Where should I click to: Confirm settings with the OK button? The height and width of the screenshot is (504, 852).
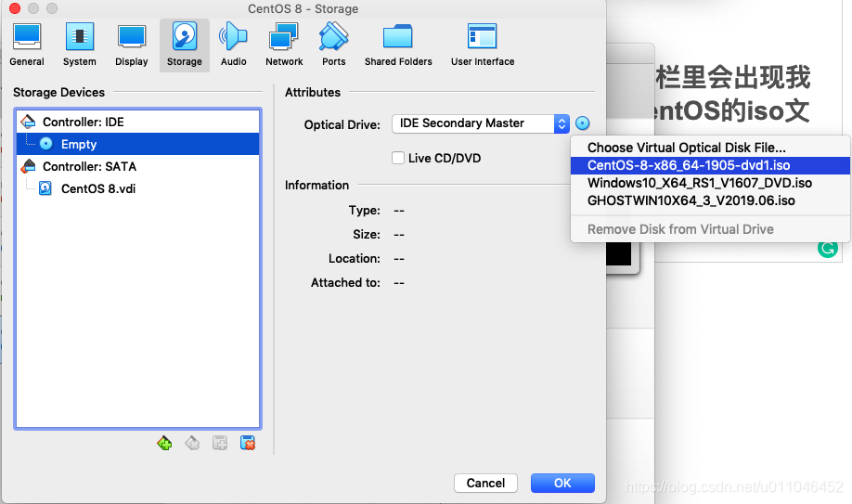pyautogui.click(x=562, y=483)
